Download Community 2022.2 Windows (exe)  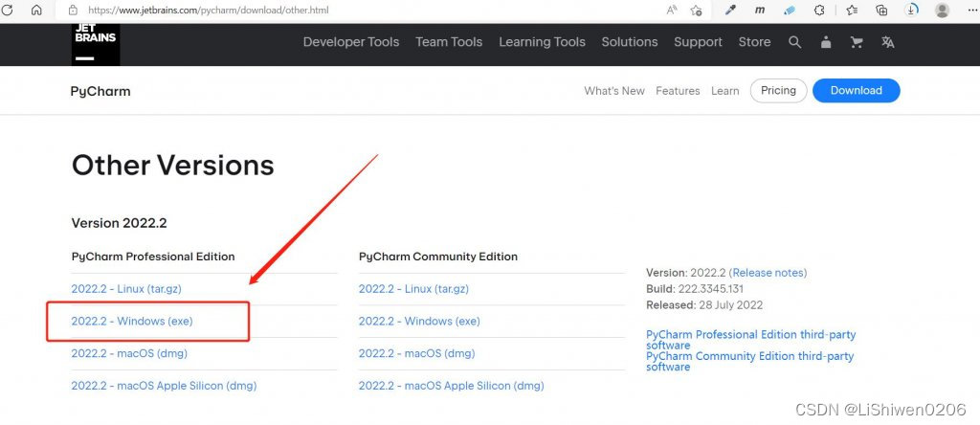419,322
